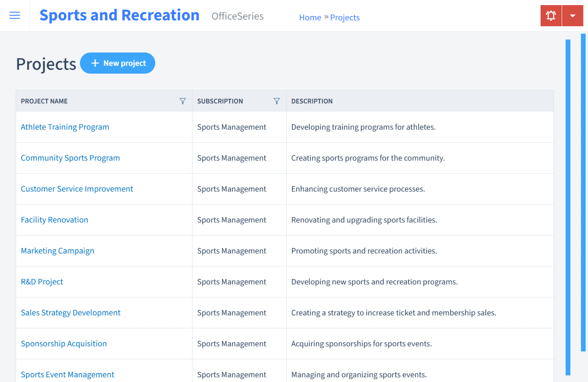Viewport: 588px width, 382px height.
Task: Open the Marketing Campaign project
Action: (x=57, y=251)
